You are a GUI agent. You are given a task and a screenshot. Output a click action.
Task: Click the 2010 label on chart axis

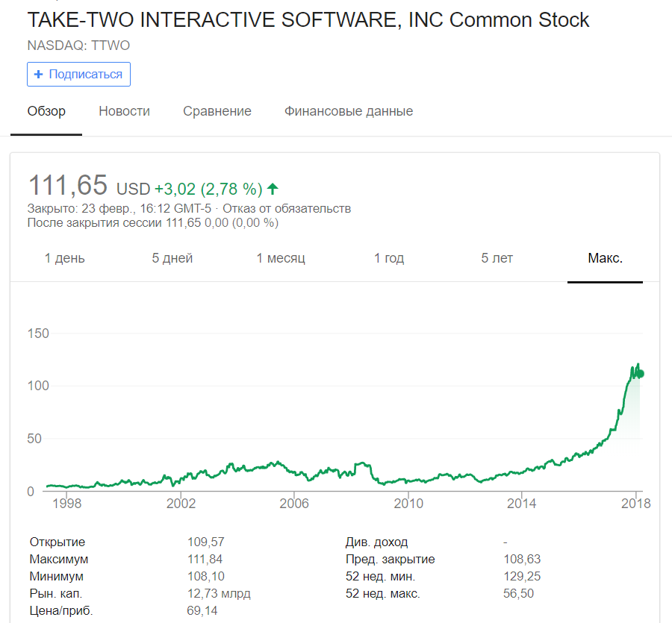(408, 504)
